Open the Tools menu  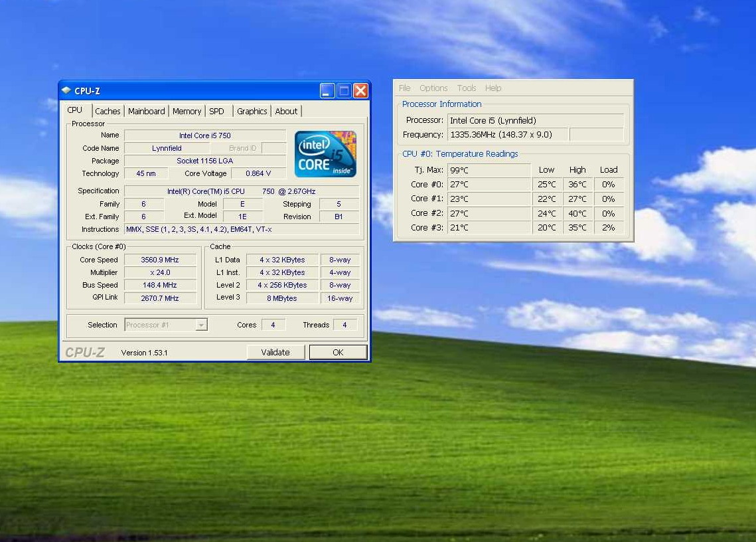click(x=466, y=88)
